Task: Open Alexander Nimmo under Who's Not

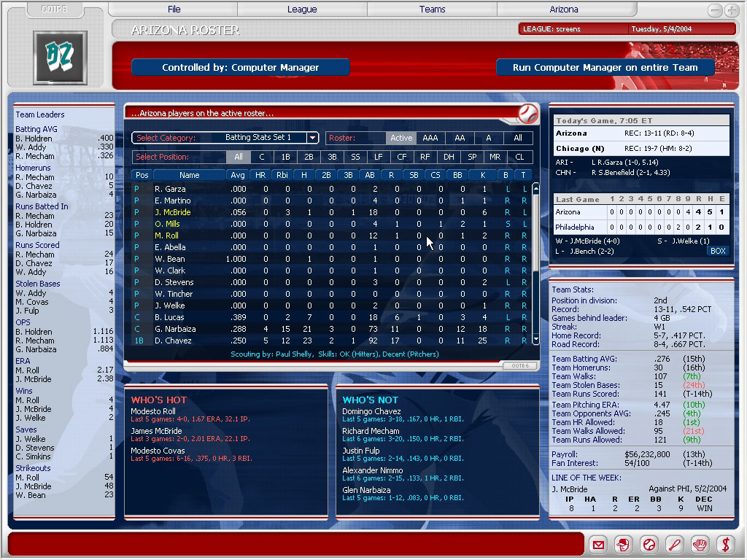Action: pos(373,470)
